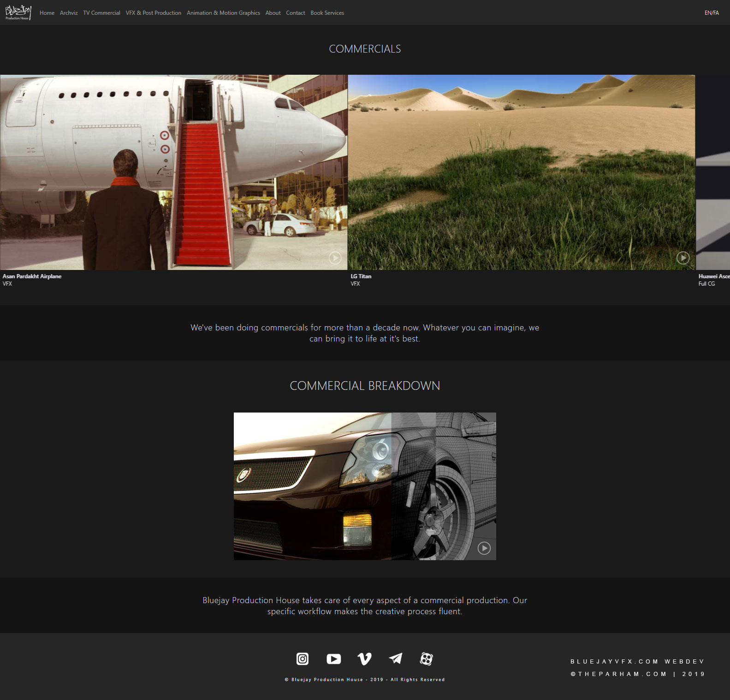Viewport: 730px width, 700px height.
Task: Play the car commercial breakdown video
Action: tap(484, 548)
